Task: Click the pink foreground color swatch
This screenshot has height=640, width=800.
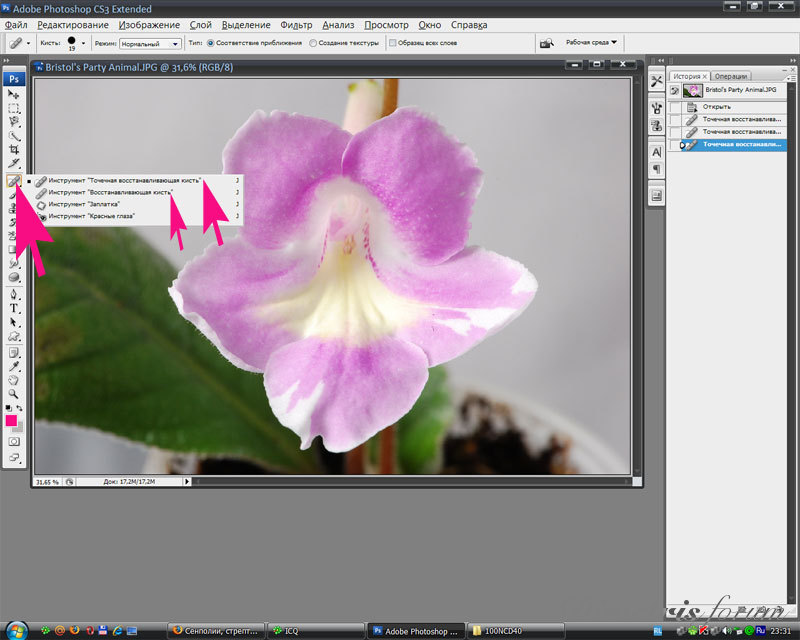Action: 12,421
